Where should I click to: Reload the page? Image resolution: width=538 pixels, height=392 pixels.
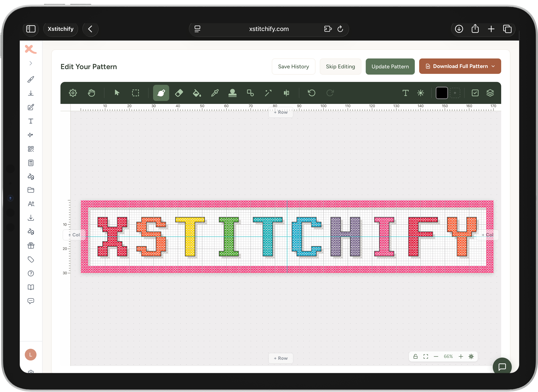[340, 29]
